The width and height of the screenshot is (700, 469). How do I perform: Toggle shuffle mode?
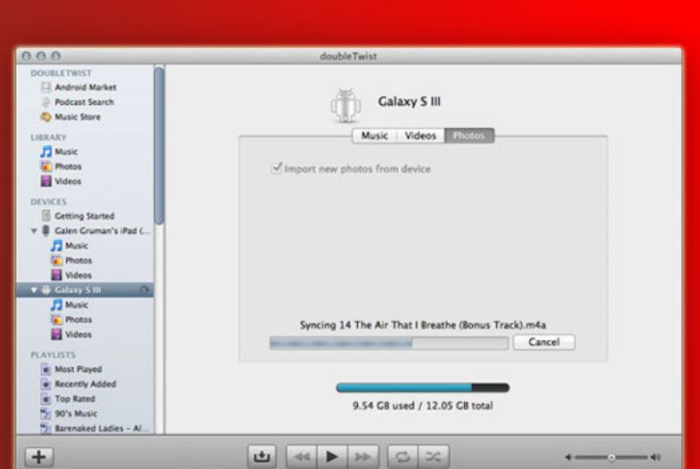pos(433,456)
